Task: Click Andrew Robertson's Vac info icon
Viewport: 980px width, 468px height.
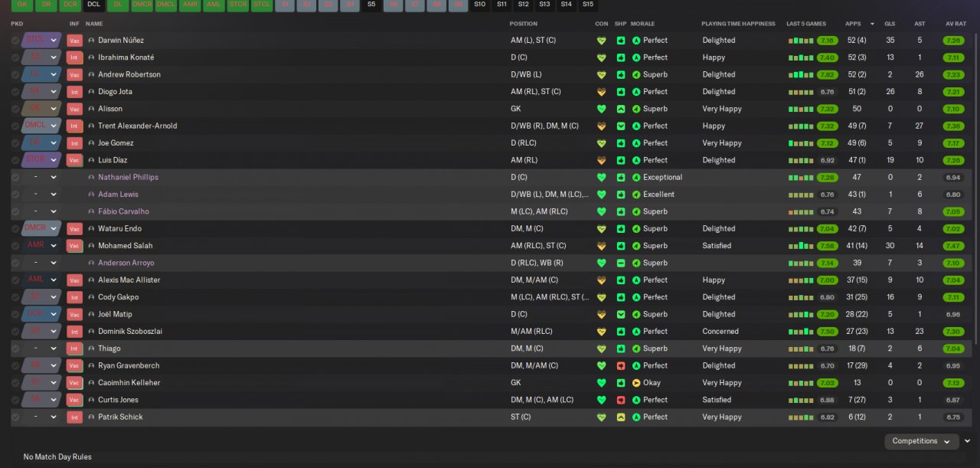Action: pos(74,75)
